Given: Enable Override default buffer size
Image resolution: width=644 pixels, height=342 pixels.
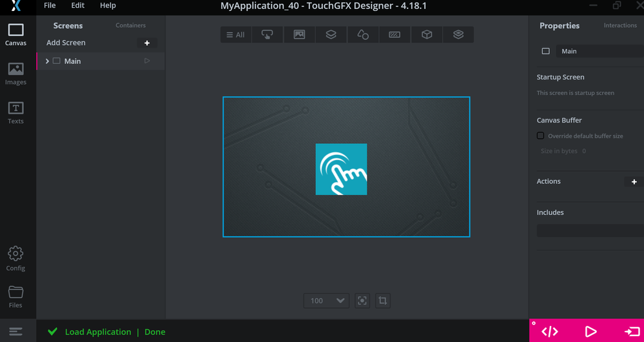Looking at the screenshot, I should click(540, 136).
